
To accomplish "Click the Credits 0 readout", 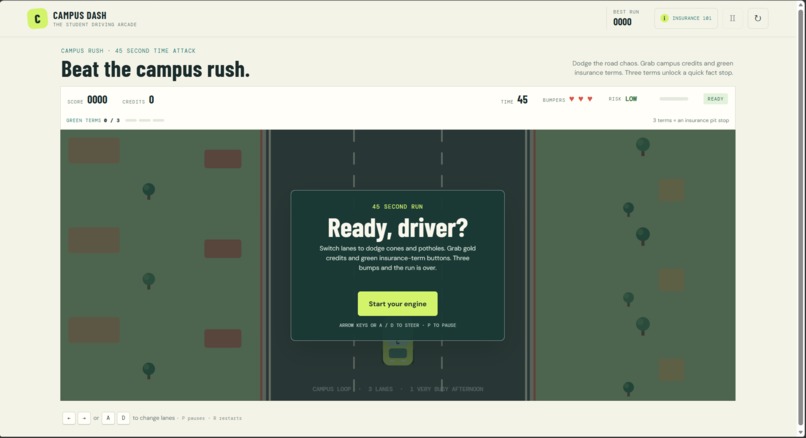I will click(x=138, y=100).
